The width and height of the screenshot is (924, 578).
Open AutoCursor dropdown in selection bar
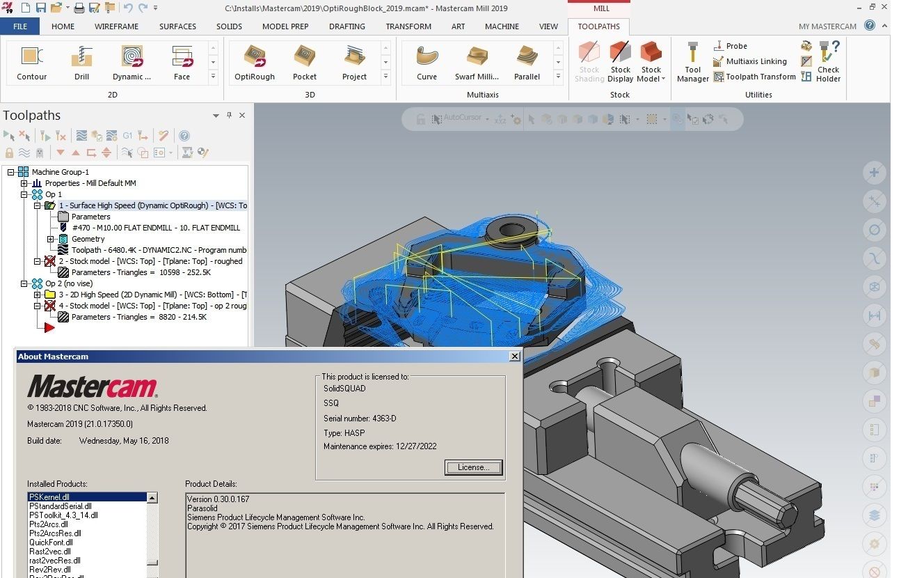486,118
